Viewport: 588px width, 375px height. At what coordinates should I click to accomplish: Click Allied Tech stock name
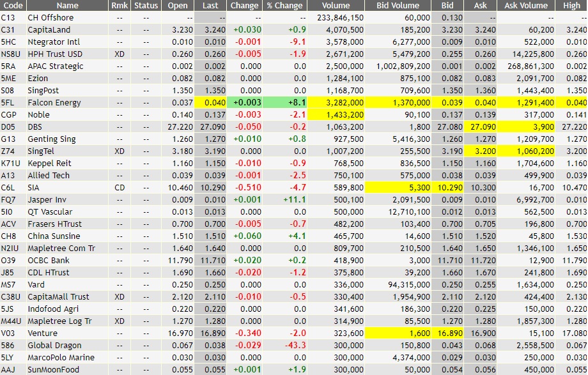point(49,176)
